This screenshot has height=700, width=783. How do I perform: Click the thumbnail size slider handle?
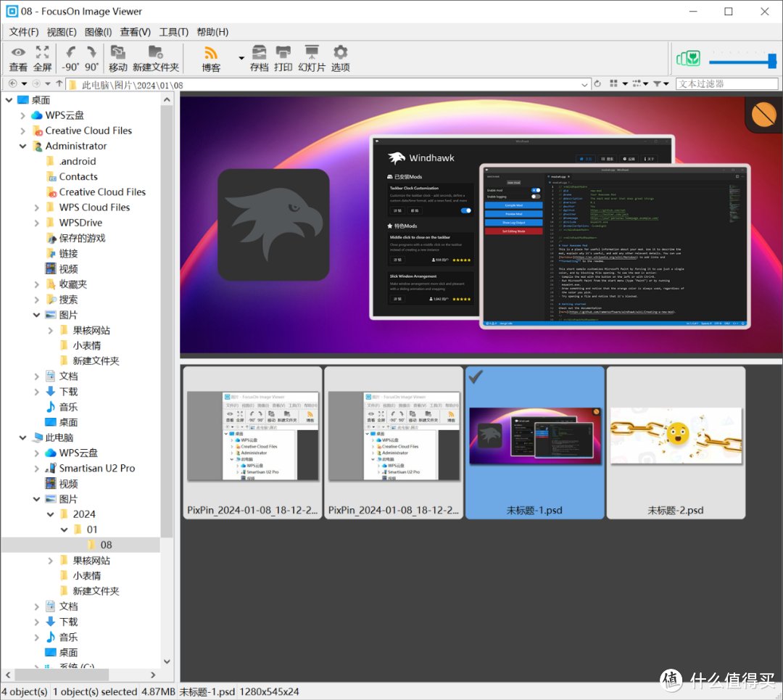tap(772, 61)
